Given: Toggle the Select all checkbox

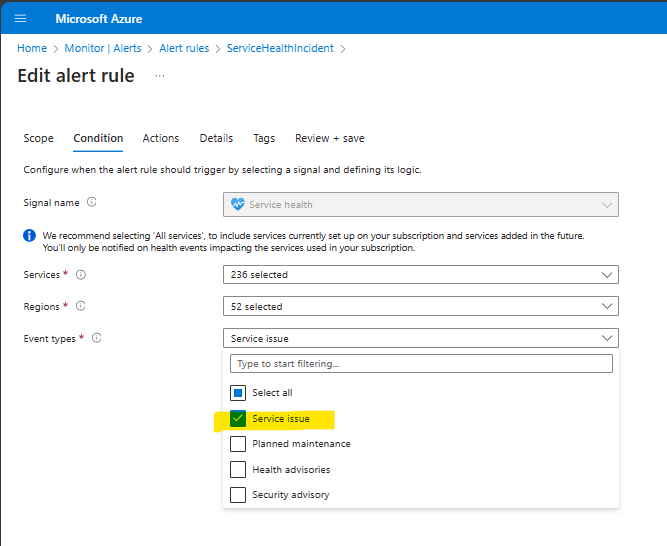Looking at the screenshot, I should (238, 393).
